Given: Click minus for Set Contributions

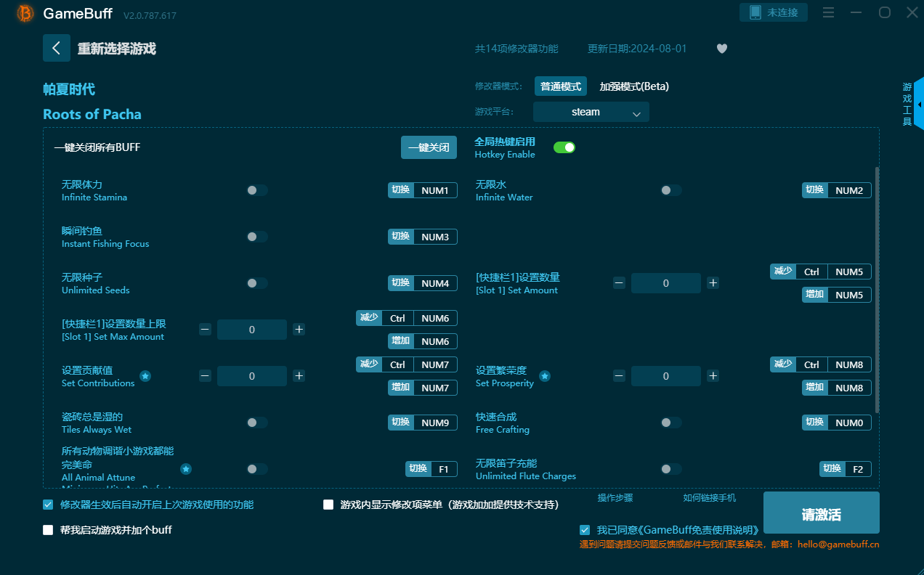Looking at the screenshot, I should coord(205,376).
